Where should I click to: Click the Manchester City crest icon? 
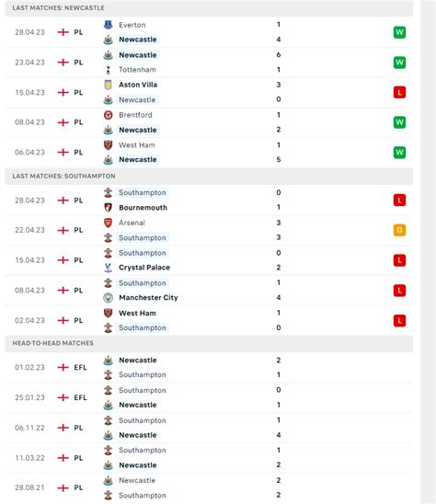click(x=108, y=298)
